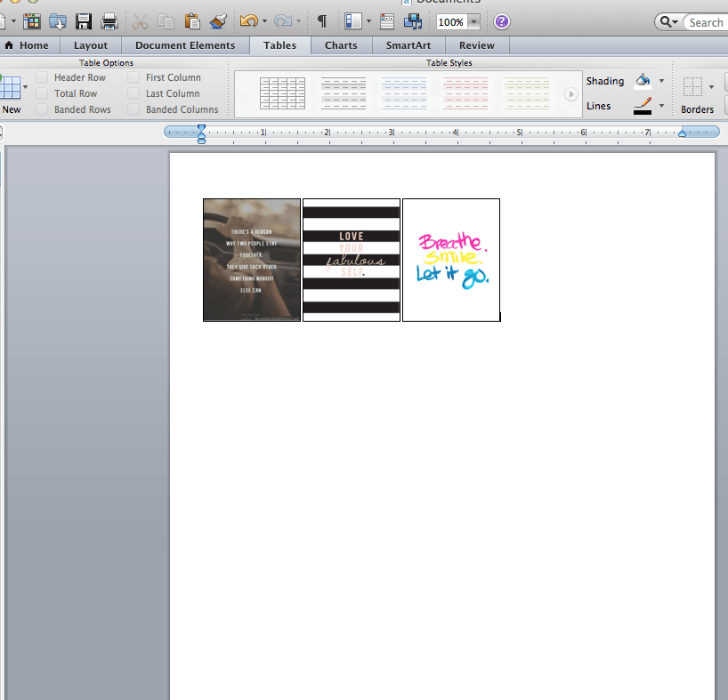Click the Open document folder icon
Viewport: 728px width, 700px height.
click(58, 22)
